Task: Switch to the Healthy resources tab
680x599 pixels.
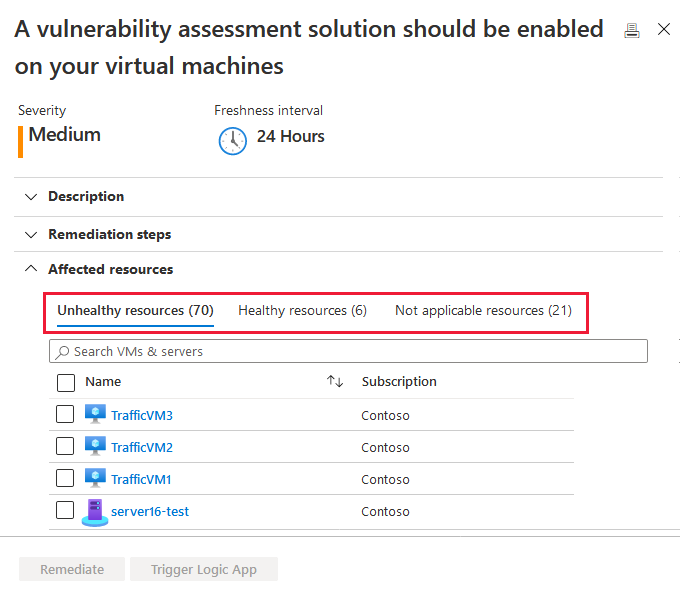Action: point(302,311)
